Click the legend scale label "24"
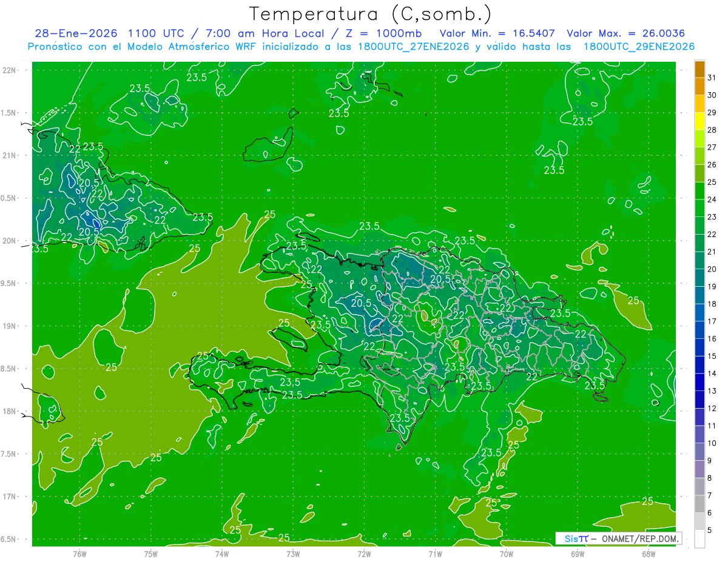This screenshot has height=562, width=728. tap(712, 199)
